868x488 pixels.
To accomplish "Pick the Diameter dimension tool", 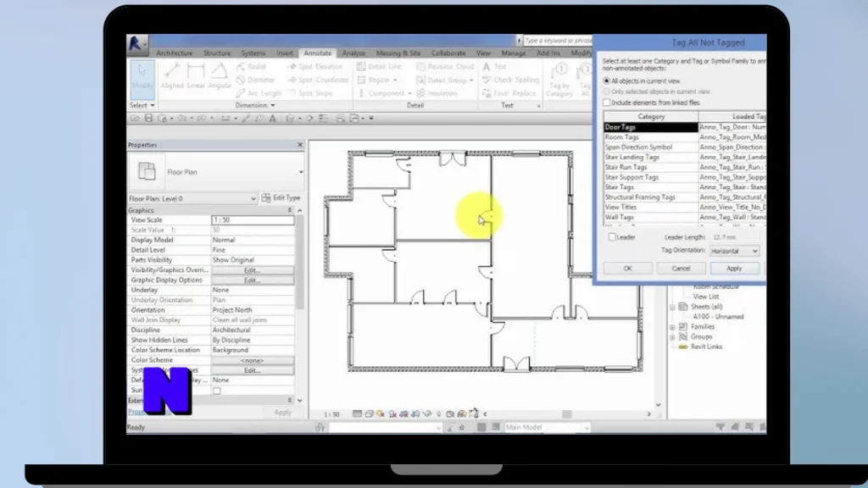I will (255, 80).
